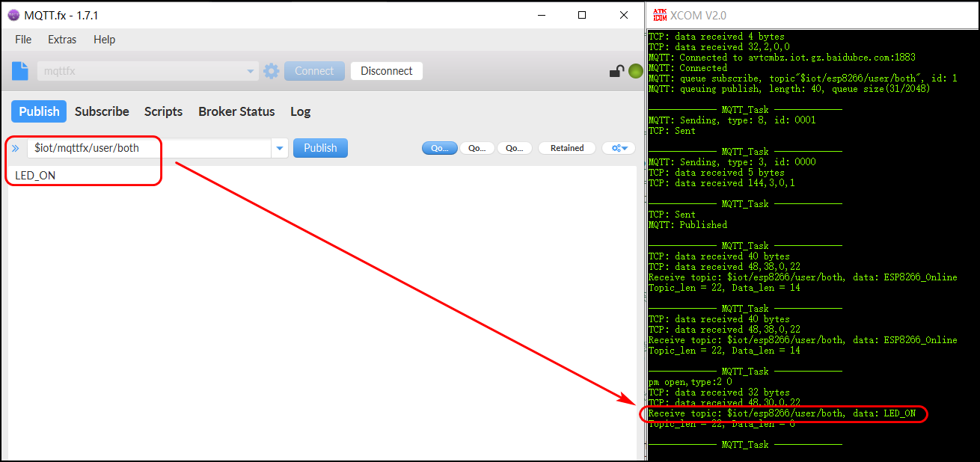Click the 'TCP: data received 144,3,0,1' line
The image size is (980, 462).
tap(721, 183)
